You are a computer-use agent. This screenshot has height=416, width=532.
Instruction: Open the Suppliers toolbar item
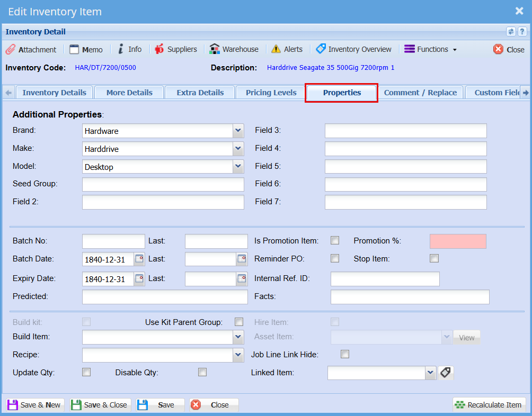(175, 49)
